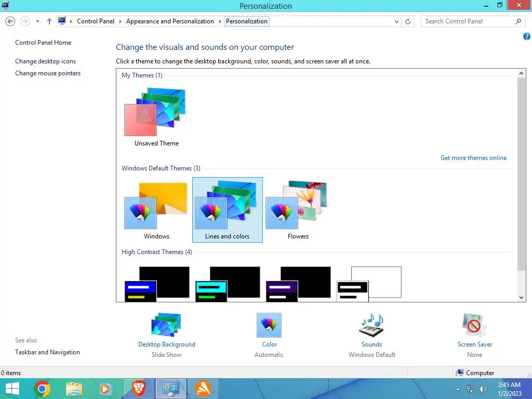Open address bar history dropdown
532x399 pixels.
396,21
